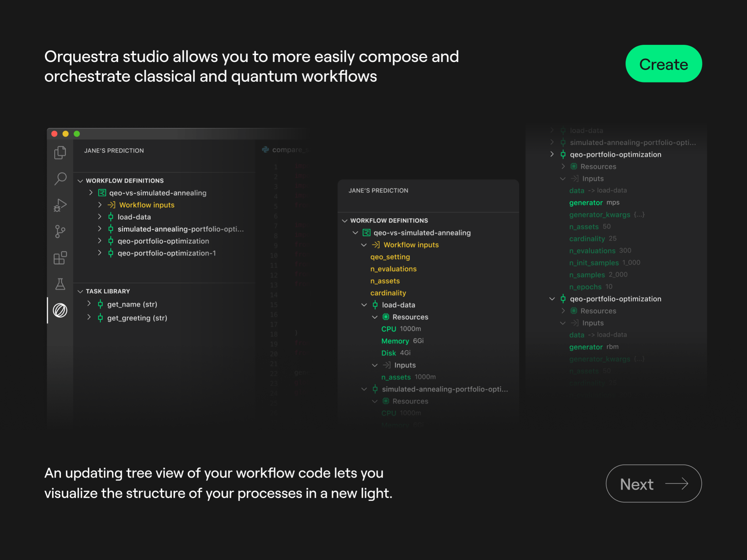Select the Disk 4Gi row
Screen dimensions: 747x560
point(396,353)
